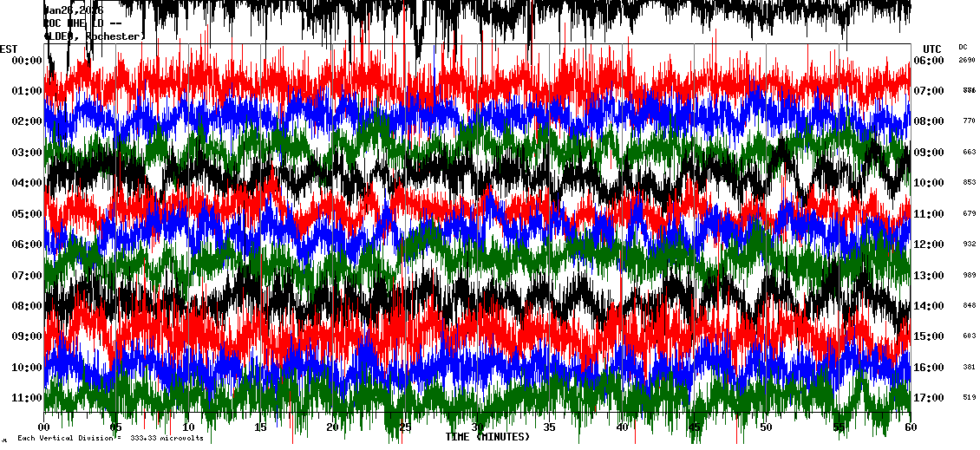Click the UTC column header

(932, 49)
